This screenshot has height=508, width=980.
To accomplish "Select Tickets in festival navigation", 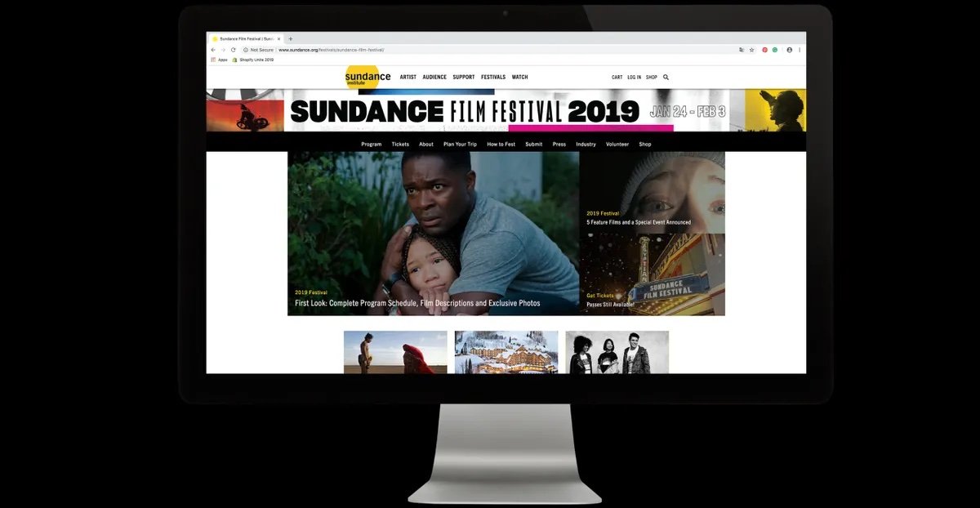I will pyautogui.click(x=400, y=145).
